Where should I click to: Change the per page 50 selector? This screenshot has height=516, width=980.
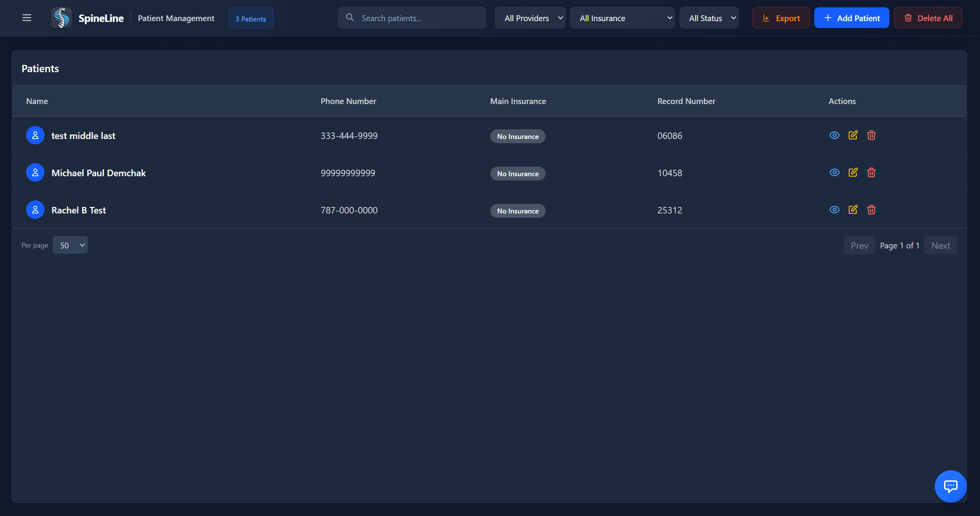pos(70,245)
